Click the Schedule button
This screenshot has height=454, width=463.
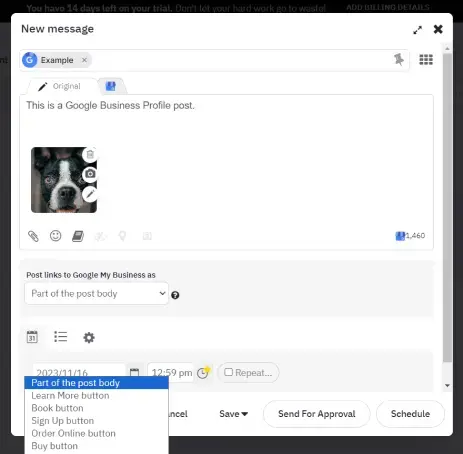coord(410,414)
